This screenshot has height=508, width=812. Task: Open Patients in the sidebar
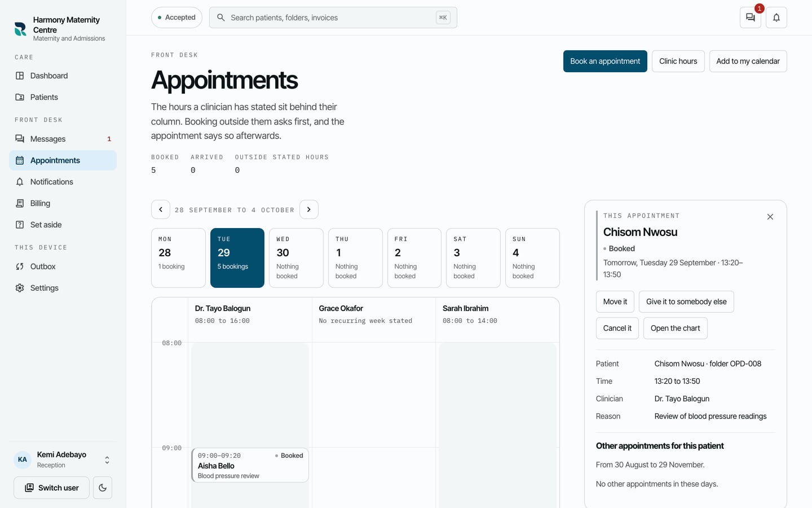(x=63, y=97)
